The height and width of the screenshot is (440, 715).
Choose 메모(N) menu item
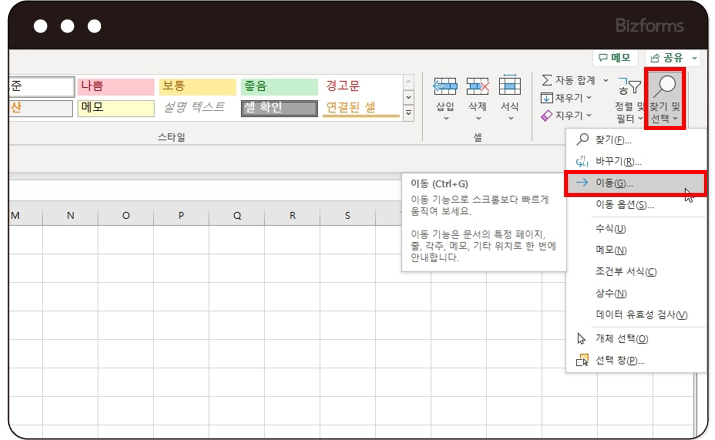tap(636, 250)
